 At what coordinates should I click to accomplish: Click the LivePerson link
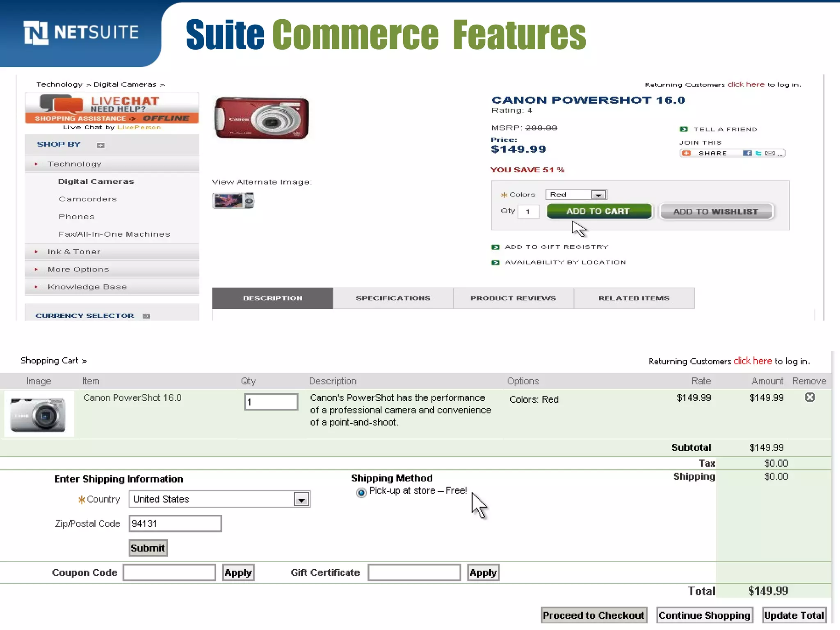[x=139, y=128]
